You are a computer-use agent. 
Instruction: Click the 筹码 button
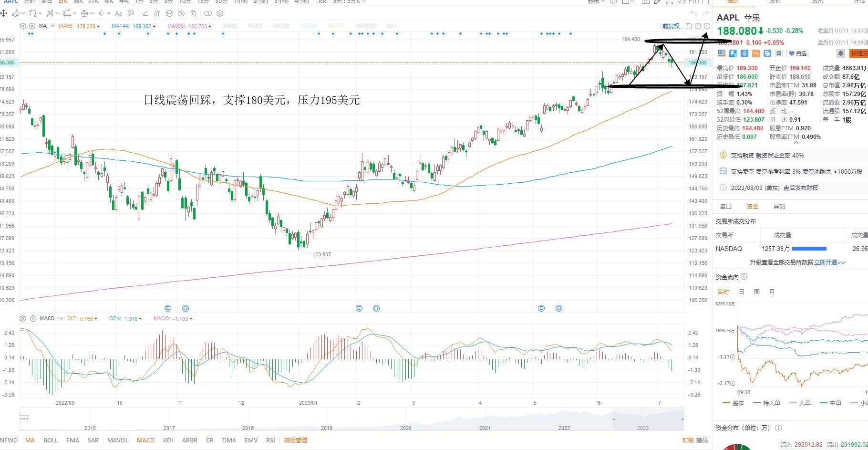click(x=702, y=440)
